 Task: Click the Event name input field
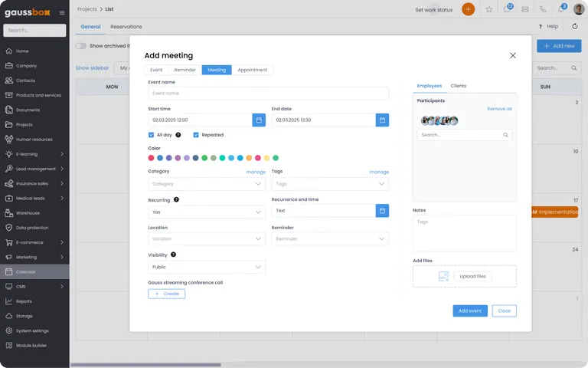(x=269, y=93)
